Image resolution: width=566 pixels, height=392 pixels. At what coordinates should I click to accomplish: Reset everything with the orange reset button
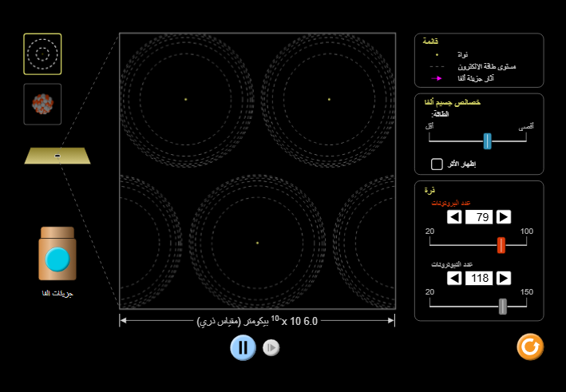530,346
